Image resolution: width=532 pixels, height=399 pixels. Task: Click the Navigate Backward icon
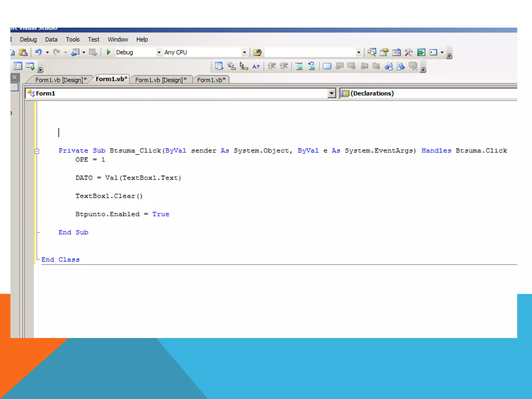tap(75, 52)
